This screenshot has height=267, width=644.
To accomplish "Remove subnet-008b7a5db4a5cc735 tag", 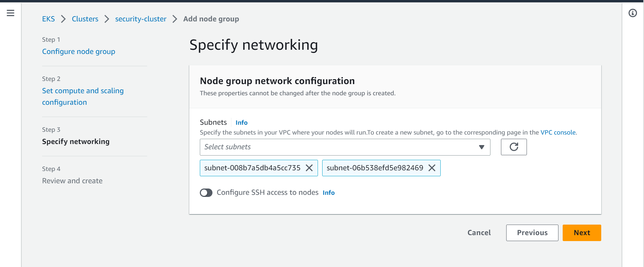I will tap(309, 168).
